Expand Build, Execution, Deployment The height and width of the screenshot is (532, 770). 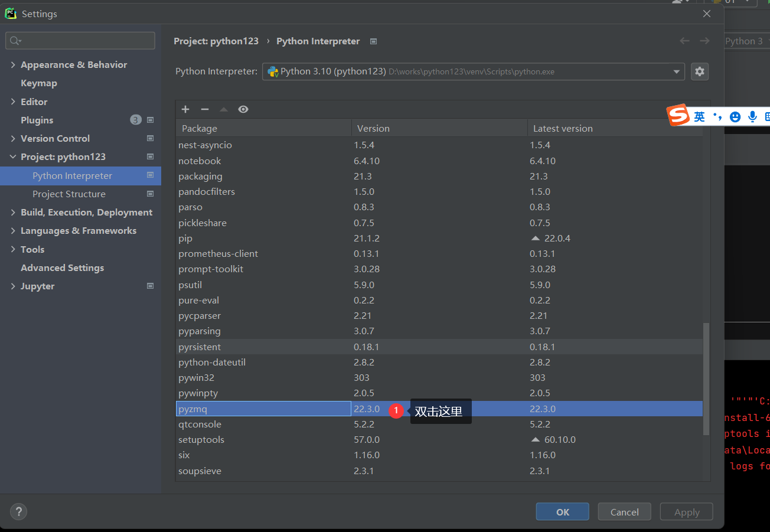13,212
